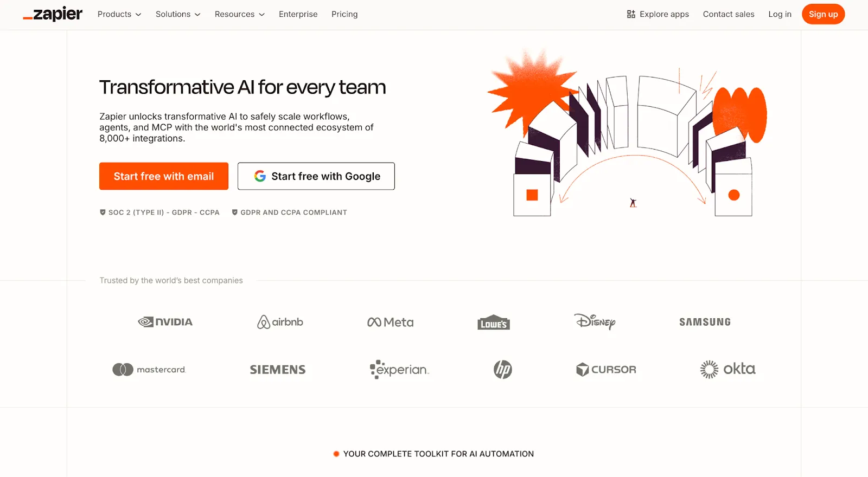Click the Lowe's logo

(x=494, y=323)
